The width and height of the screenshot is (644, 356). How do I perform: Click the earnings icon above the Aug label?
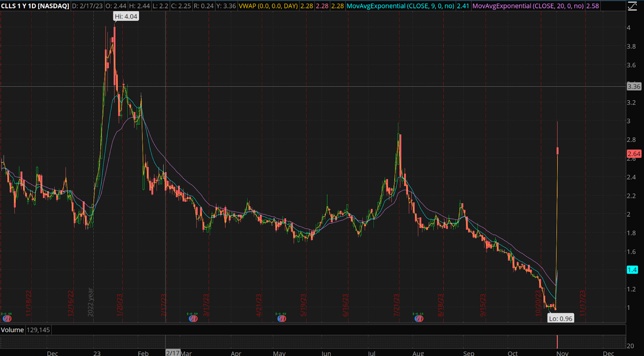pos(419,319)
